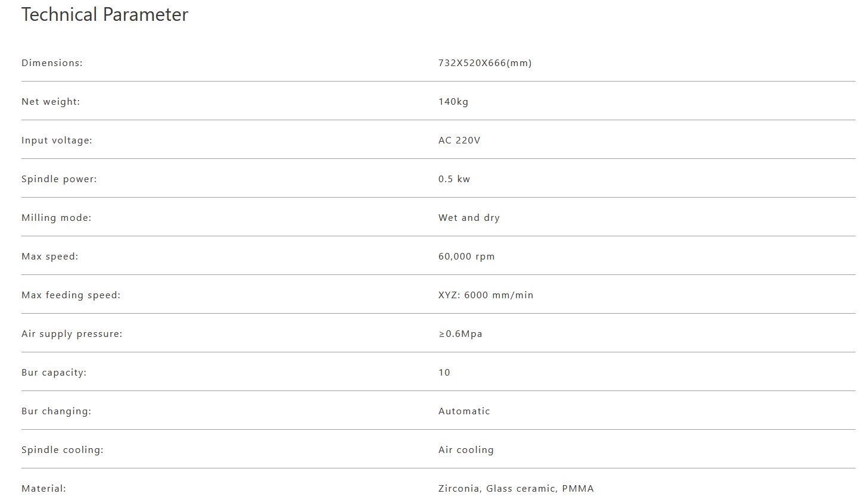Select the XYZ: 6000 mm/min value
Screen dimensions: 868x500
[486, 295]
